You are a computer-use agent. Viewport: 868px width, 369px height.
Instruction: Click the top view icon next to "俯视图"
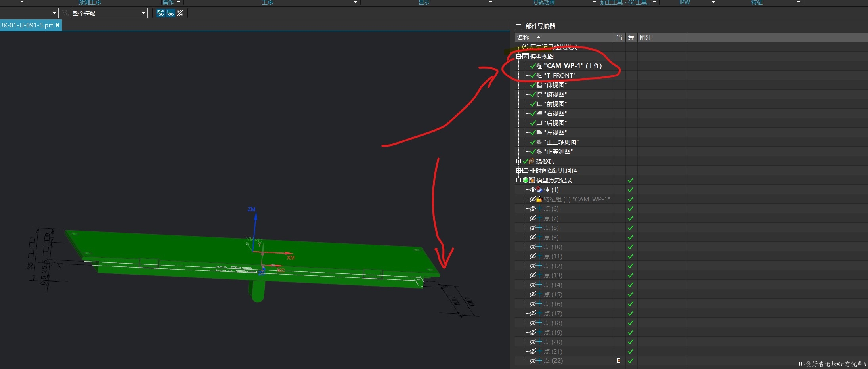539,94
